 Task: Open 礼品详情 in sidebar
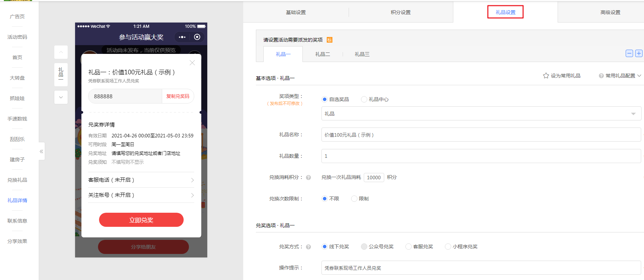tap(17, 200)
